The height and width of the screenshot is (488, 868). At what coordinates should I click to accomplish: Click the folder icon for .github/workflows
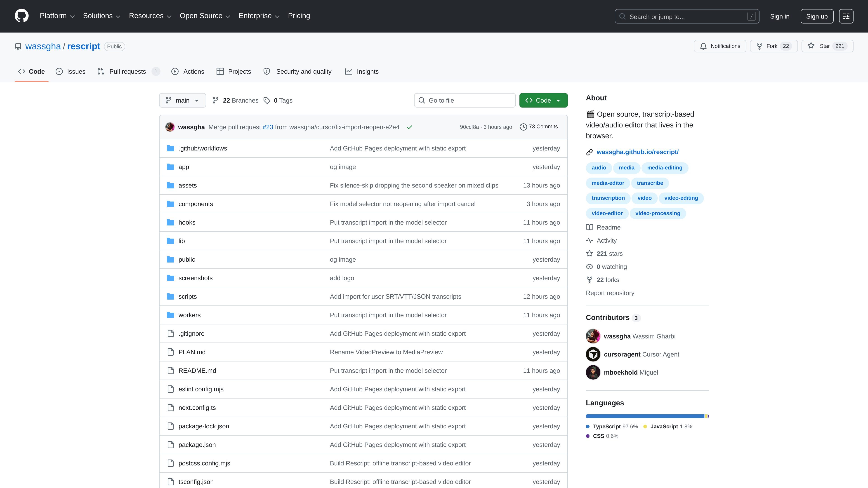click(x=170, y=148)
